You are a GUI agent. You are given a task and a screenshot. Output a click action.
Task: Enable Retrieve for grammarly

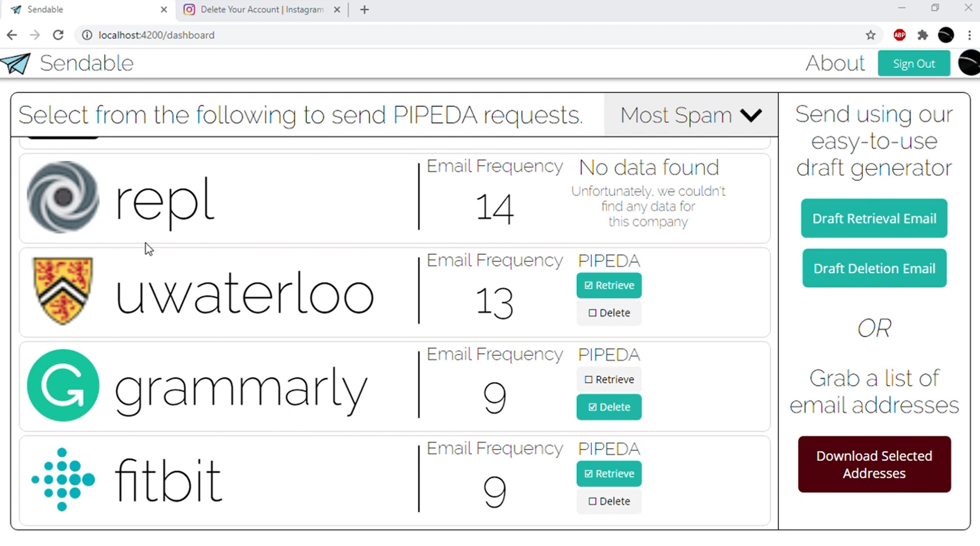click(x=609, y=380)
